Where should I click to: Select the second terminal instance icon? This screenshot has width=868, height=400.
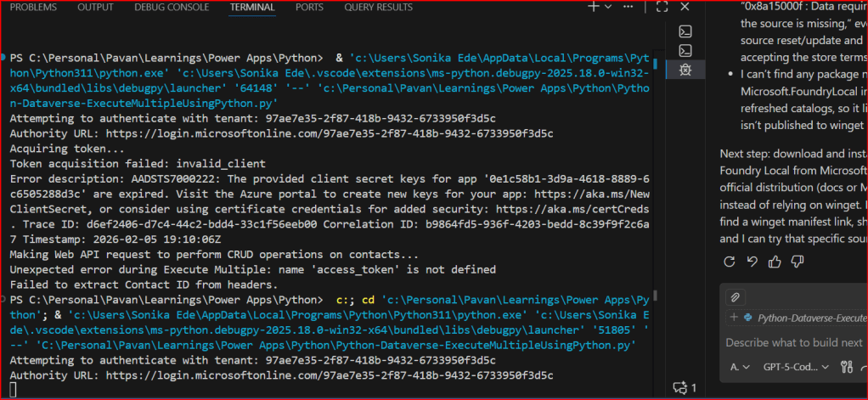coord(685,51)
